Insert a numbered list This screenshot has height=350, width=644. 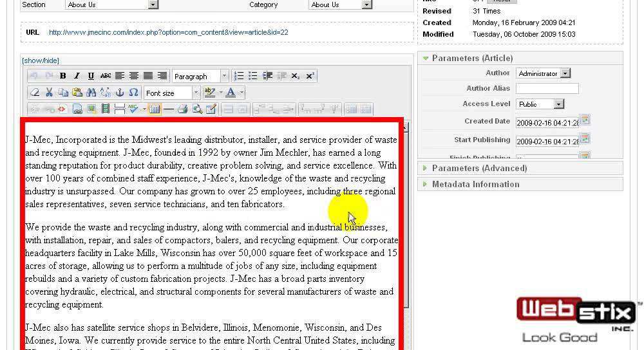(239, 76)
